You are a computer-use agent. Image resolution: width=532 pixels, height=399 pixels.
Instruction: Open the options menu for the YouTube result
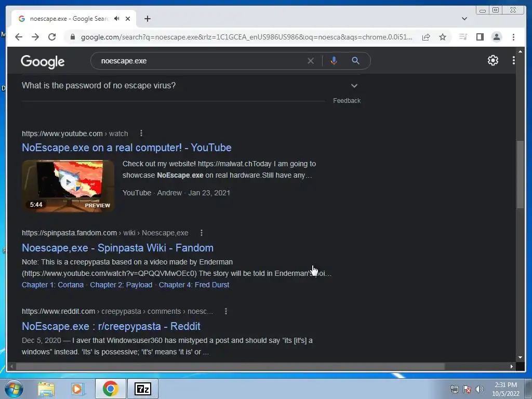pos(141,134)
